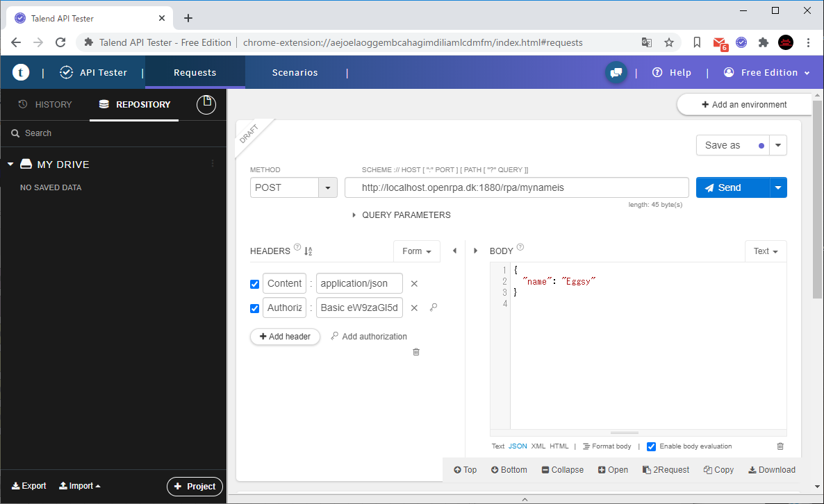The image size is (824, 504).
Task: Open the Save as dropdown arrow
Action: click(778, 145)
